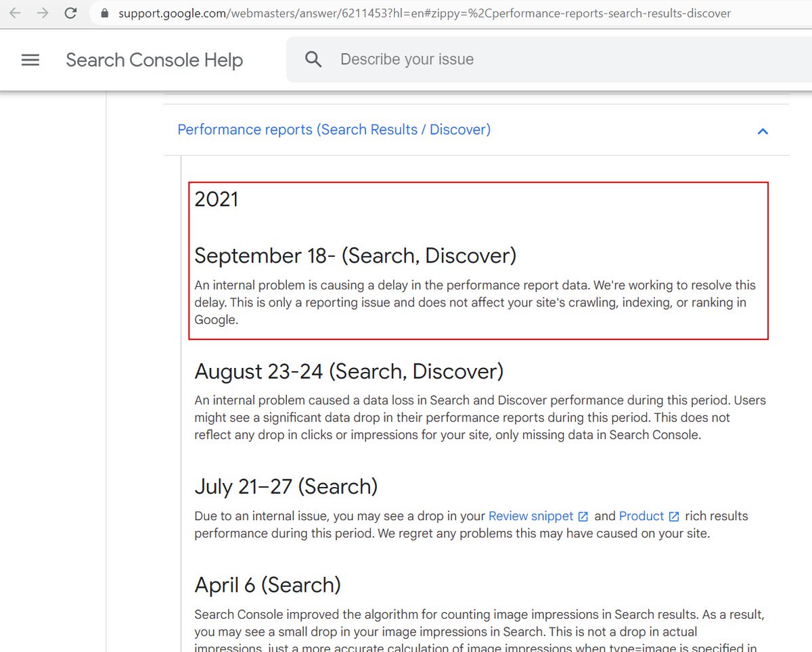Screen dimensions: 812x652
Task: Collapse the Performance reports section title
Action: [x=334, y=129]
